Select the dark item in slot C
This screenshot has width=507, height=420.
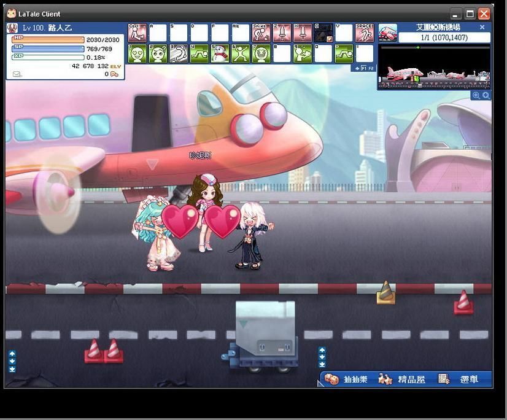tap(323, 33)
